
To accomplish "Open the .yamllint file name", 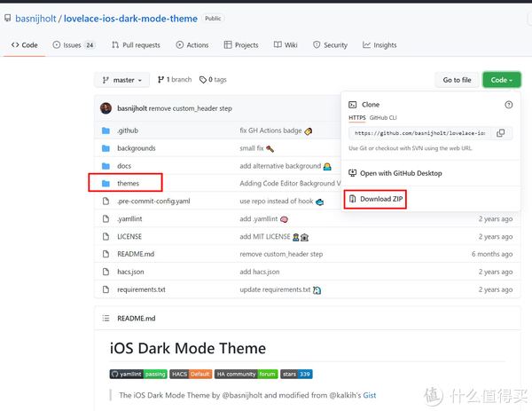I will tap(129, 218).
